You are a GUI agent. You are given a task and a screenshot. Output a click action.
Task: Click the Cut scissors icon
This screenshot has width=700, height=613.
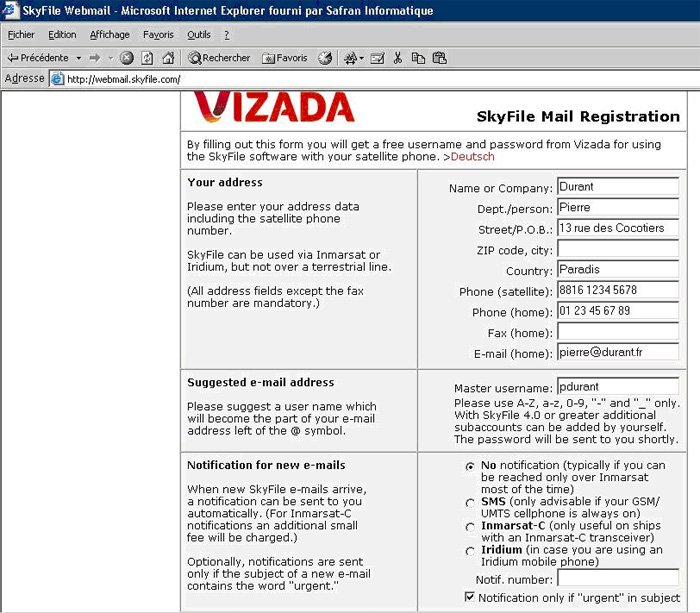(x=398, y=58)
